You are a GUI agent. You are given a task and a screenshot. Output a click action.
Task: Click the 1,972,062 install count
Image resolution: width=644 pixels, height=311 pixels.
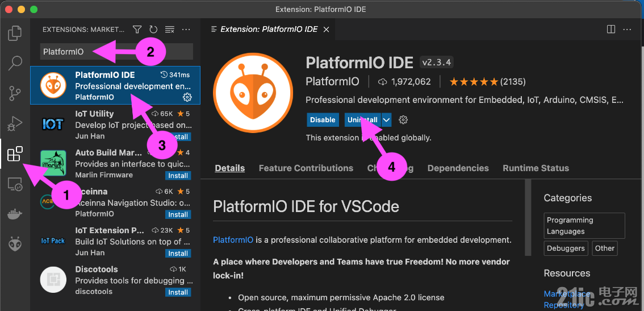(404, 81)
